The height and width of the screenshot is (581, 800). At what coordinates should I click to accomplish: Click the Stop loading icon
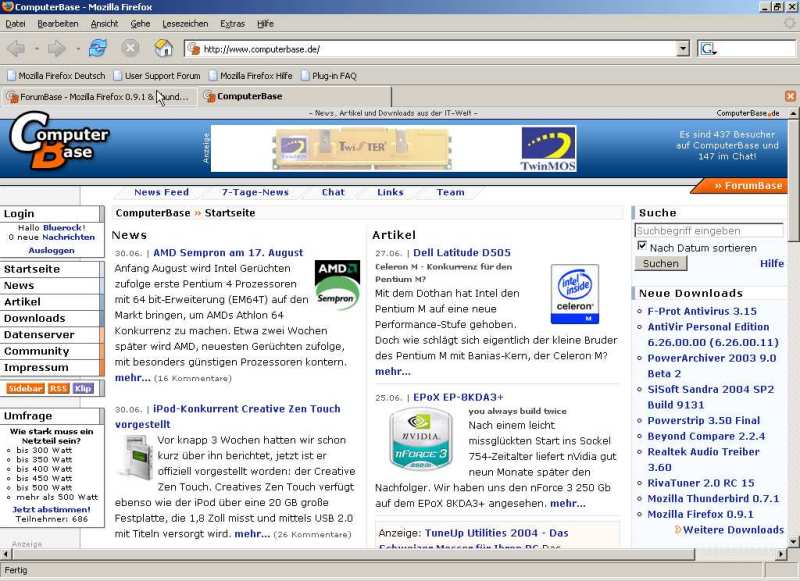click(x=130, y=48)
